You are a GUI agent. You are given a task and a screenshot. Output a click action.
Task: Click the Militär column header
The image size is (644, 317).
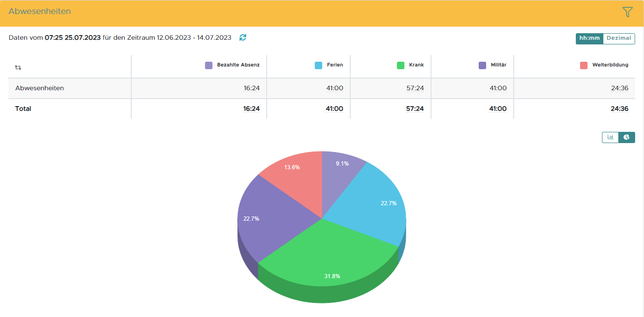point(498,65)
